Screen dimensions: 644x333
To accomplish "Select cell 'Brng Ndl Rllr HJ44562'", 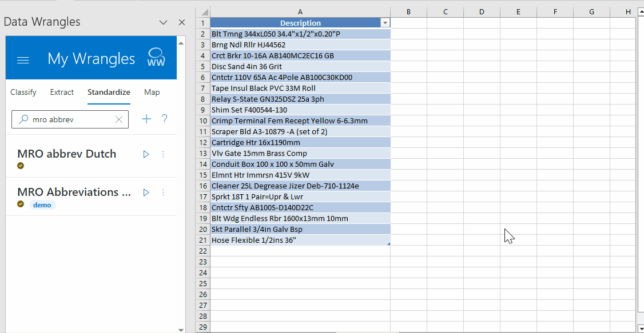I will [300, 45].
